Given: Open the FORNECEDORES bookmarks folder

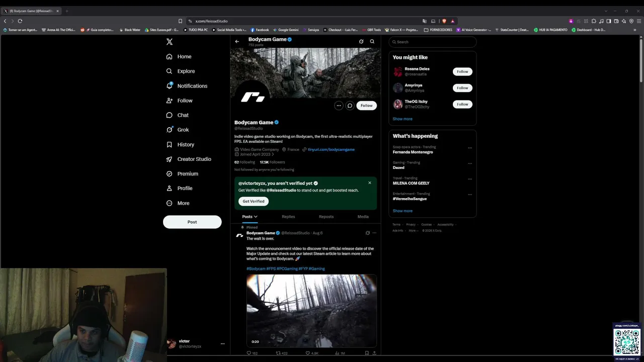Looking at the screenshot, I should pyautogui.click(x=438, y=30).
